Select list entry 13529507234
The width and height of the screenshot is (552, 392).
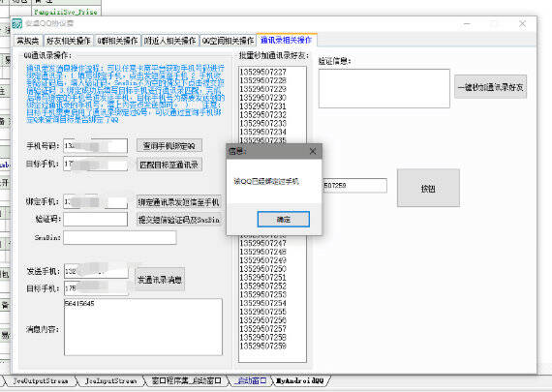[263, 132]
